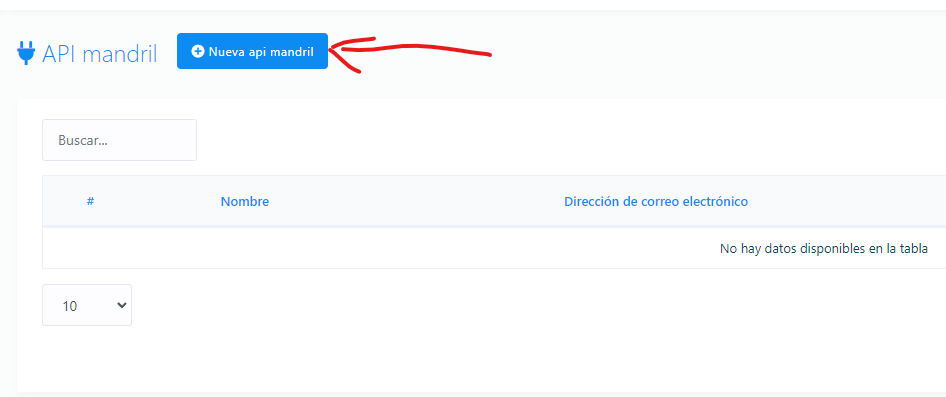
Task: Click the table header row background
Action: [x=494, y=202]
